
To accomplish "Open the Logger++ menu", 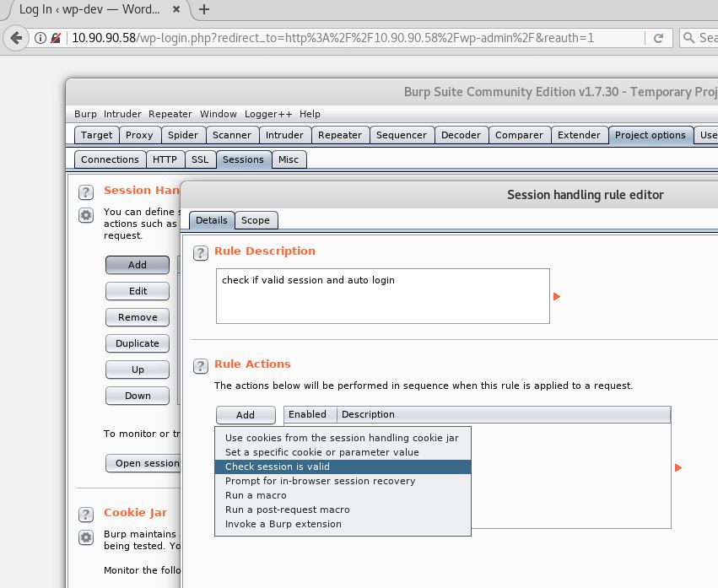I will (267, 114).
